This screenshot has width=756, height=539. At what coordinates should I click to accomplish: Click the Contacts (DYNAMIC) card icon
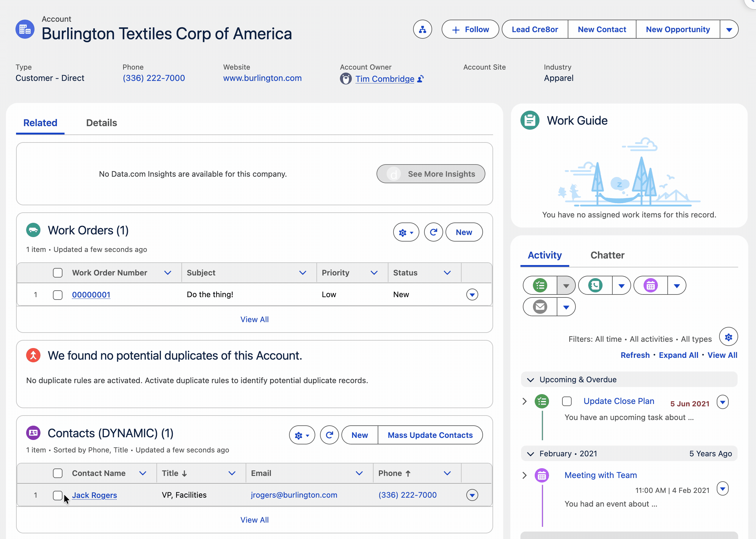click(33, 433)
